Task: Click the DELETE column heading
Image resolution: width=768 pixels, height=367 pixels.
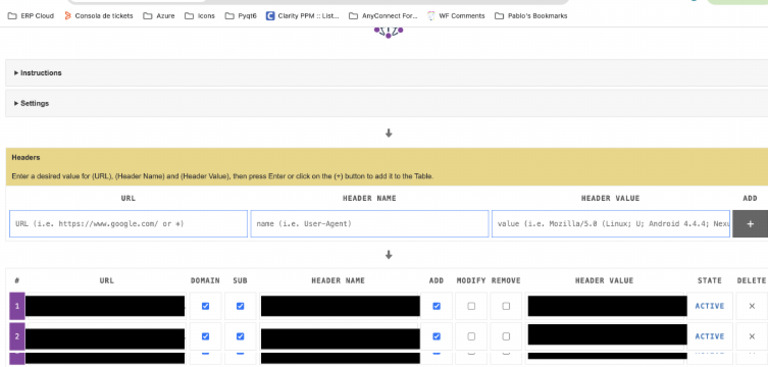Action: click(751, 281)
